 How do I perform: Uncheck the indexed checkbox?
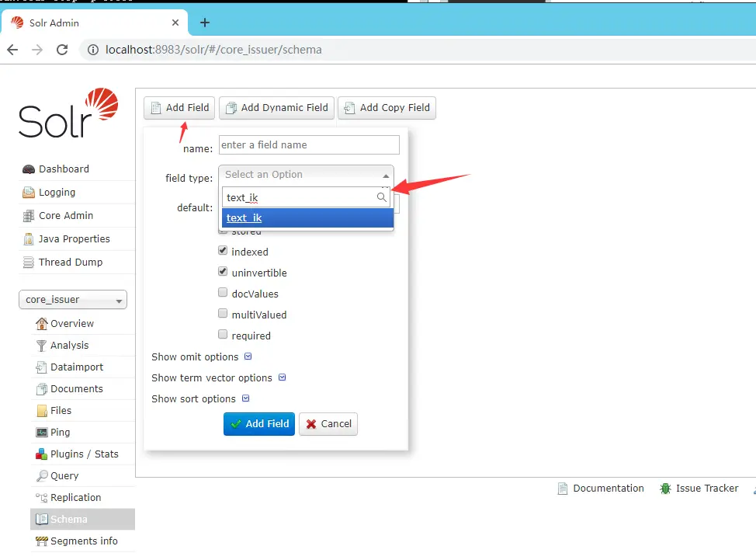[222, 251]
